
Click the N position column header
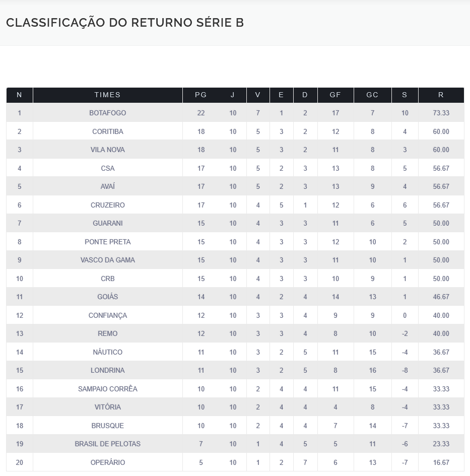tap(19, 95)
